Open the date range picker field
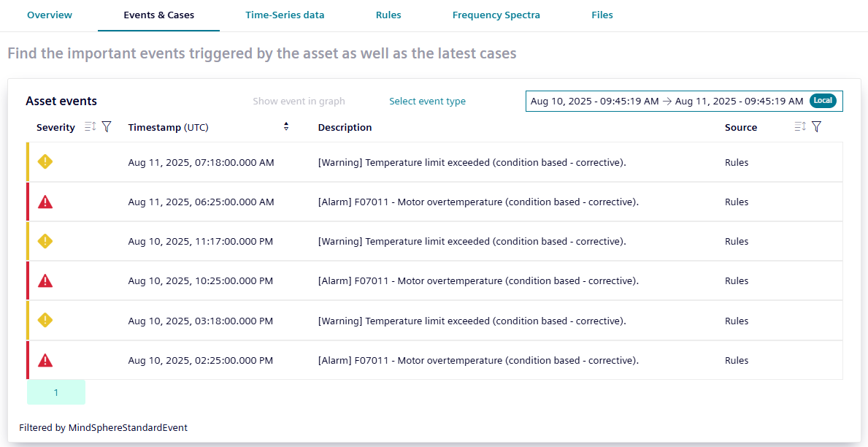868x447 pixels. click(x=667, y=102)
